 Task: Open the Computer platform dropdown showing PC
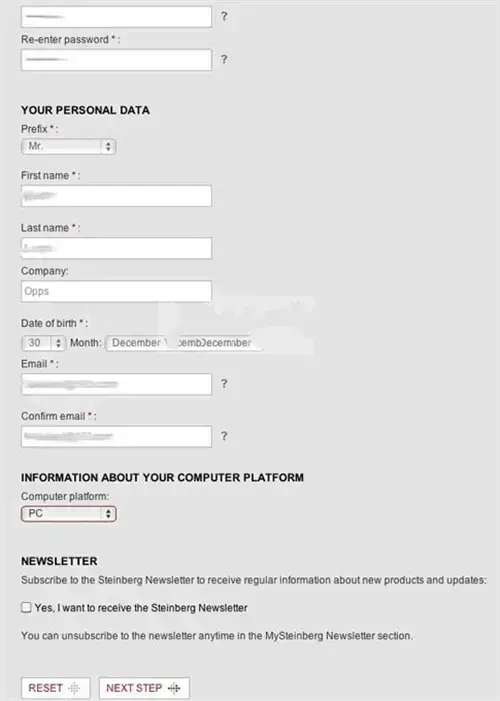tap(68, 514)
